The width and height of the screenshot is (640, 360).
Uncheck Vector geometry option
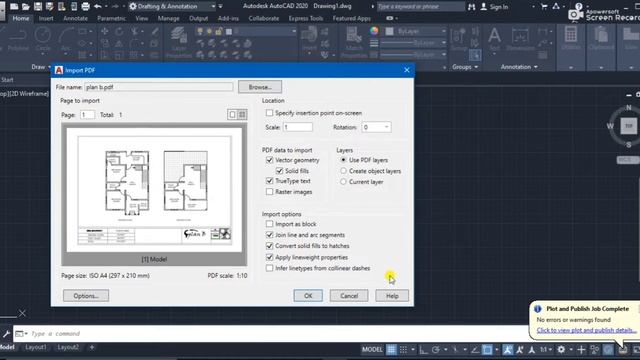pyautogui.click(x=269, y=160)
